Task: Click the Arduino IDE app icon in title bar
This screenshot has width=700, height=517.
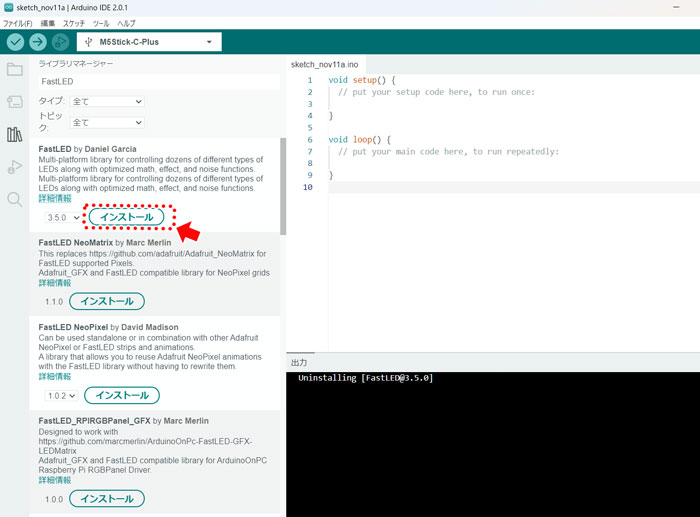Action: point(8,7)
